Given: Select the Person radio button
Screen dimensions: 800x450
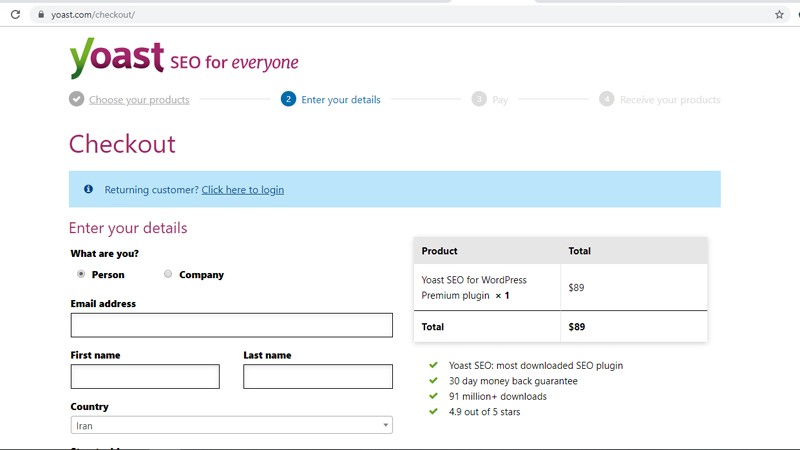Looking at the screenshot, I should tap(81, 274).
